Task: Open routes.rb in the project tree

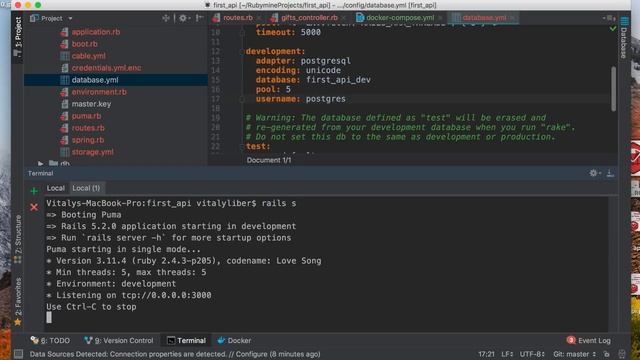Action: pyautogui.click(x=88, y=128)
